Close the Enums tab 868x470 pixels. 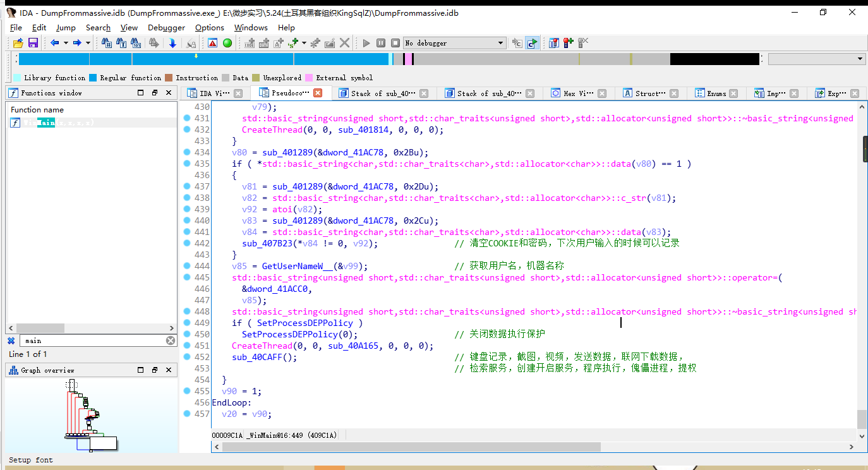pos(733,93)
